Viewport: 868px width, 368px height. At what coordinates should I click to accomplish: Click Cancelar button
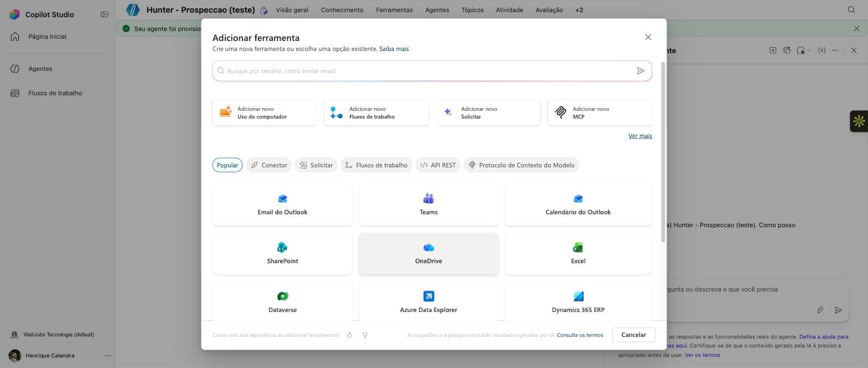click(634, 335)
